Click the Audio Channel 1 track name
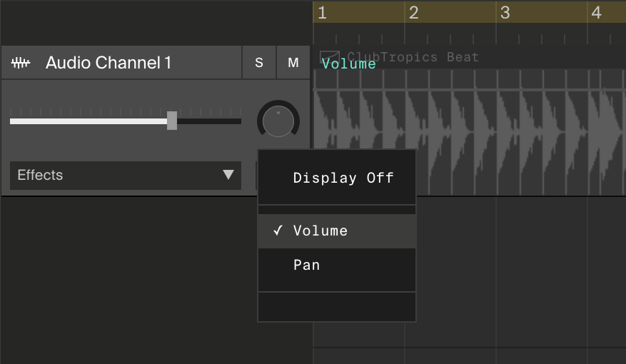This screenshot has width=626, height=364. [x=108, y=63]
